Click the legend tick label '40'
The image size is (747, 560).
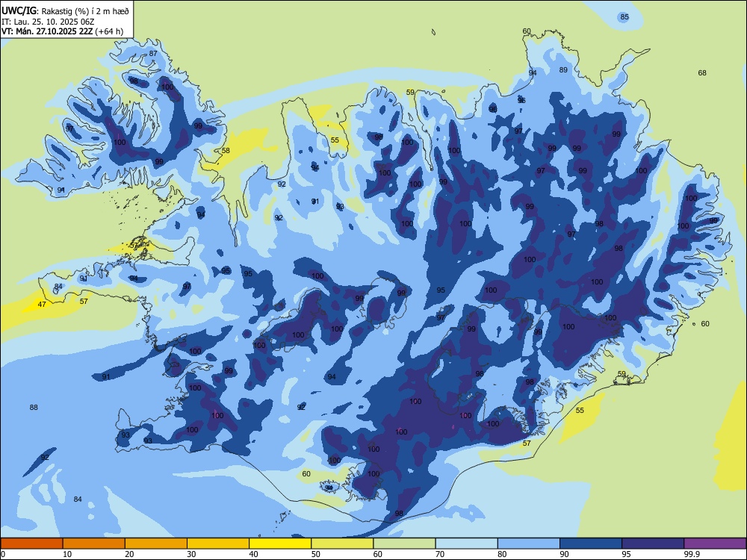(253, 554)
